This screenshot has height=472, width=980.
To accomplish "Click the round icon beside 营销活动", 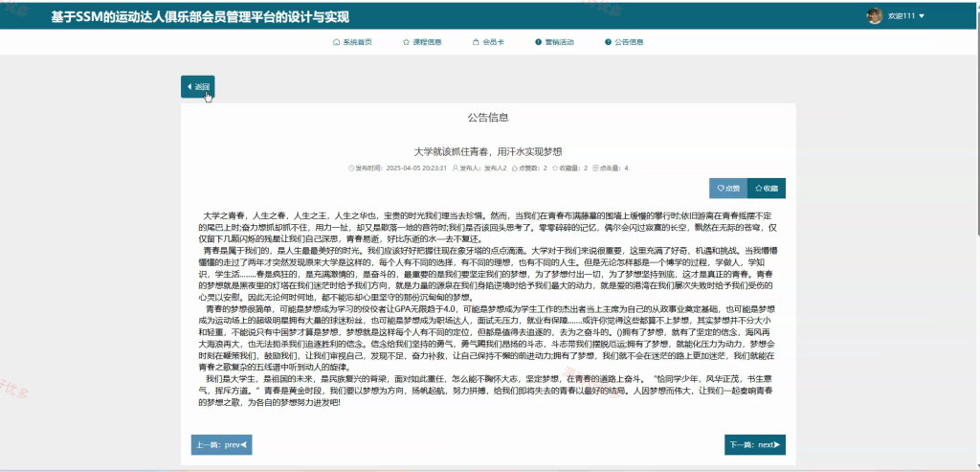I will tap(538, 42).
